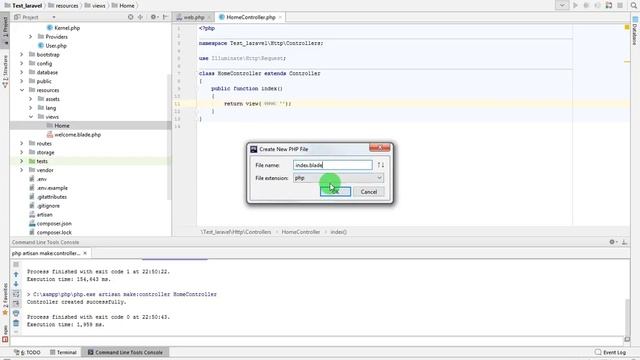Image resolution: width=640 pixels, height=360 pixels.
Task: Close the HomeController.php tab
Action: point(280,17)
